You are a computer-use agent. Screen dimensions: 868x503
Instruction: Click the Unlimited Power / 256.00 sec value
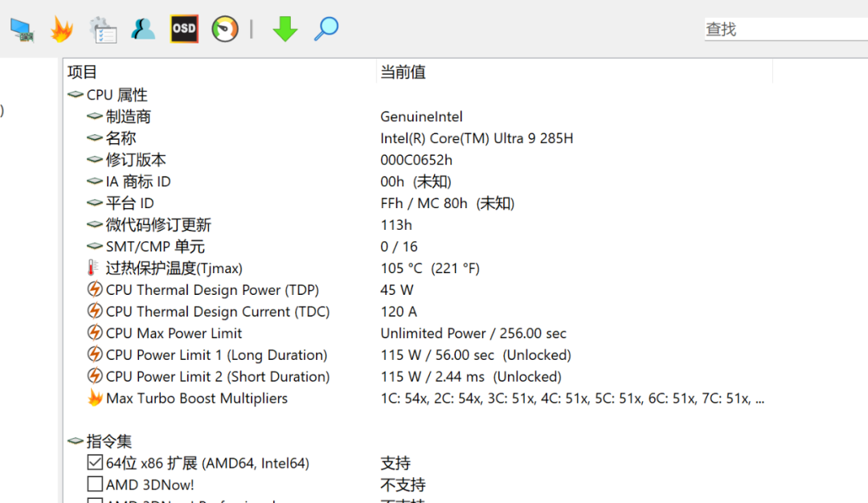click(473, 333)
